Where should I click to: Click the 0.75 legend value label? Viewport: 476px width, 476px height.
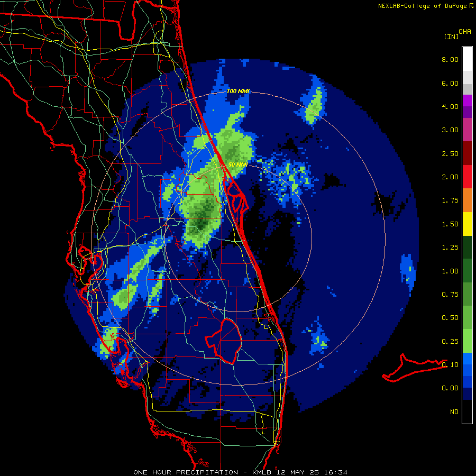point(450,295)
